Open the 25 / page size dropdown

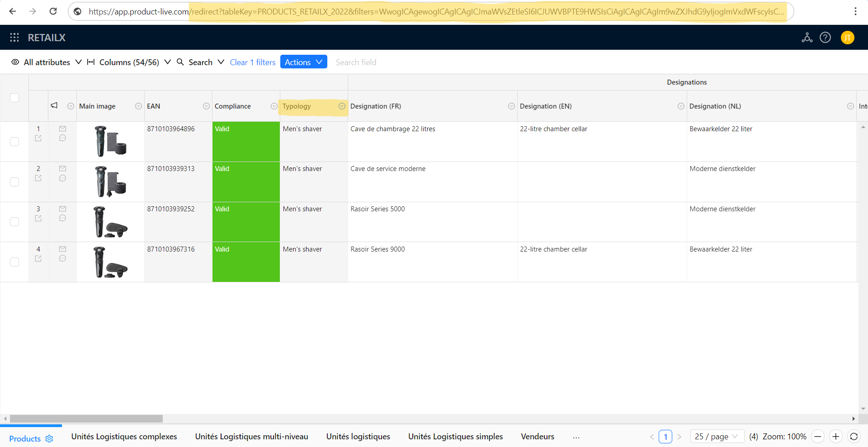point(717,437)
